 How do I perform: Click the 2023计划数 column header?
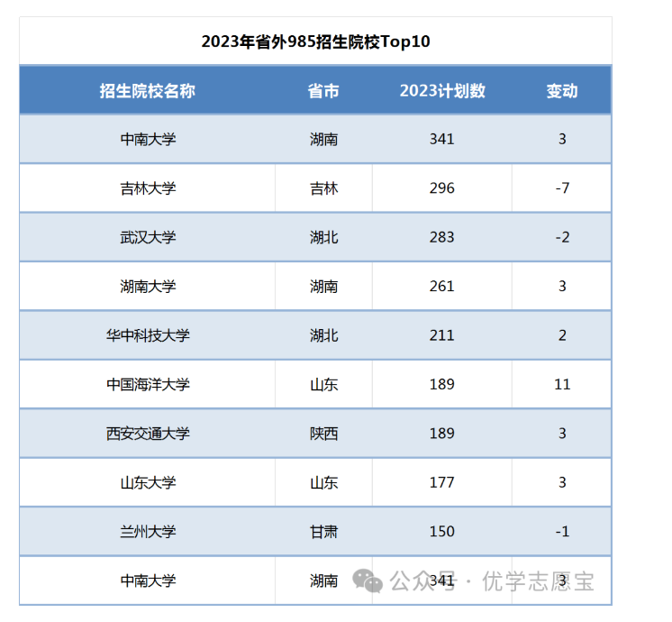442,91
